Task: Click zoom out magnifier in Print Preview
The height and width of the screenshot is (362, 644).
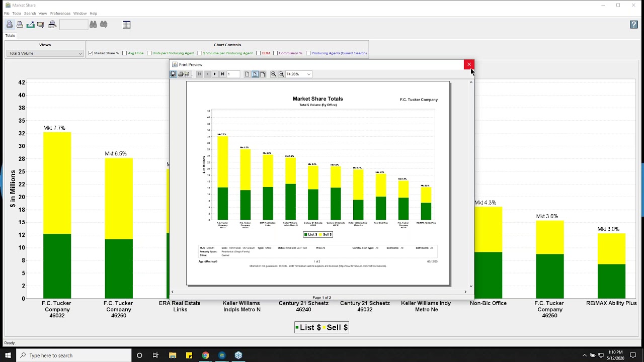Action: (281, 74)
